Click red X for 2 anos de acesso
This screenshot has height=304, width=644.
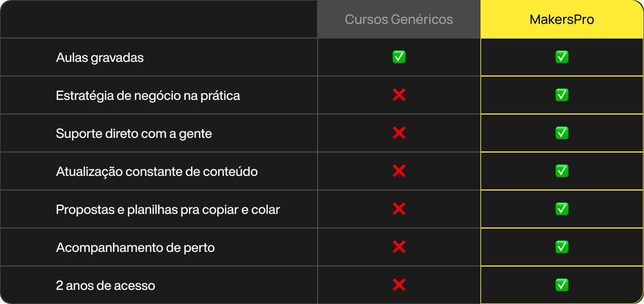click(399, 284)
